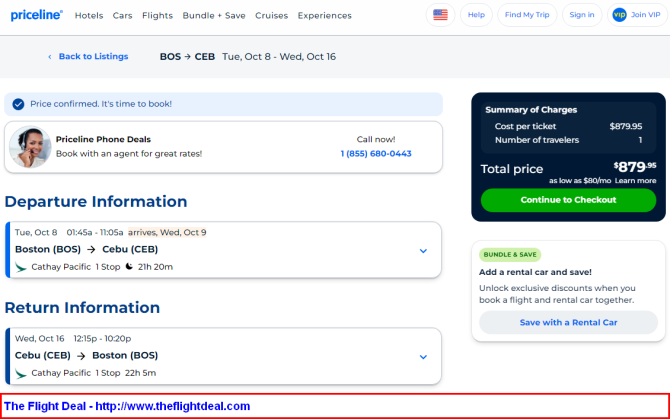Open the Cruises menu item
This screenshot has height=419, width=670.
[x=271, y=15]
